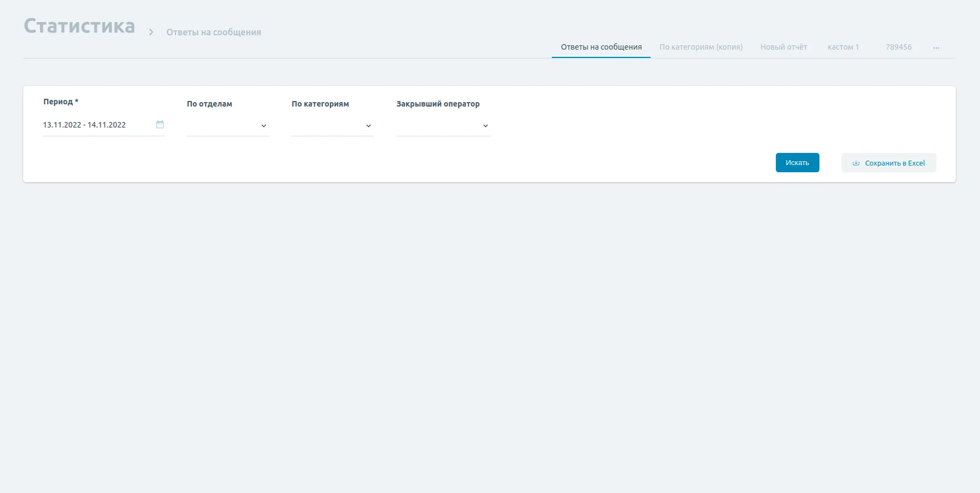This screenshot has width=980, height=493.
Task: Open the По категориям (копия) tab
Action: point(701,47)
